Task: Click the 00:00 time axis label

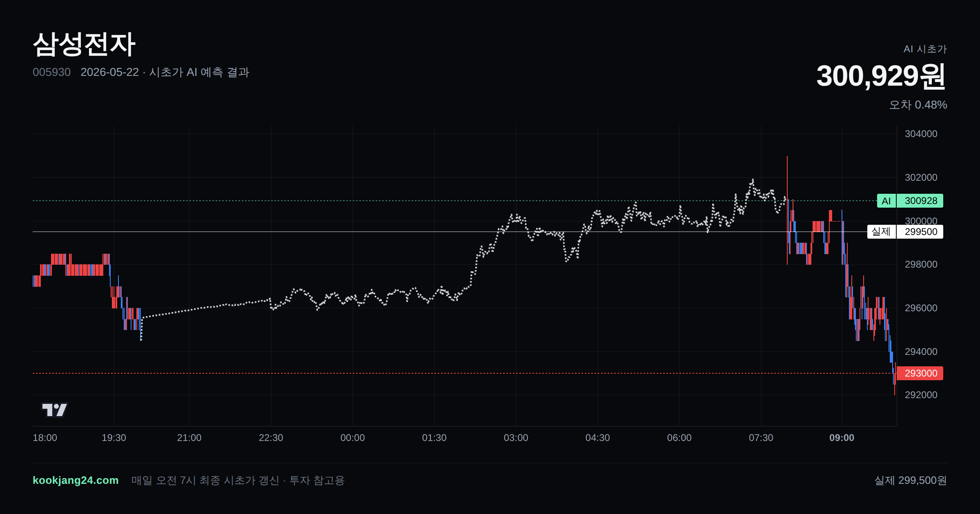Action: click(x=352, y=438)
